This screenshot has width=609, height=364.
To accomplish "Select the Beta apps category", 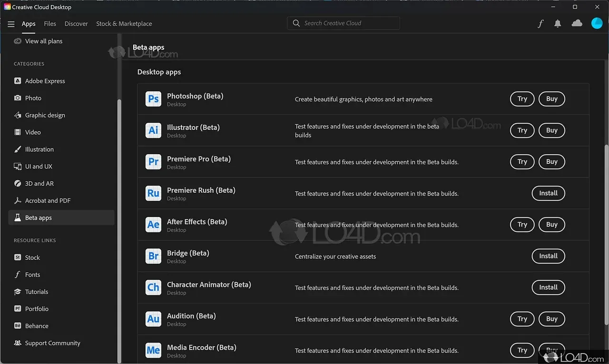I will pos(61,217).
